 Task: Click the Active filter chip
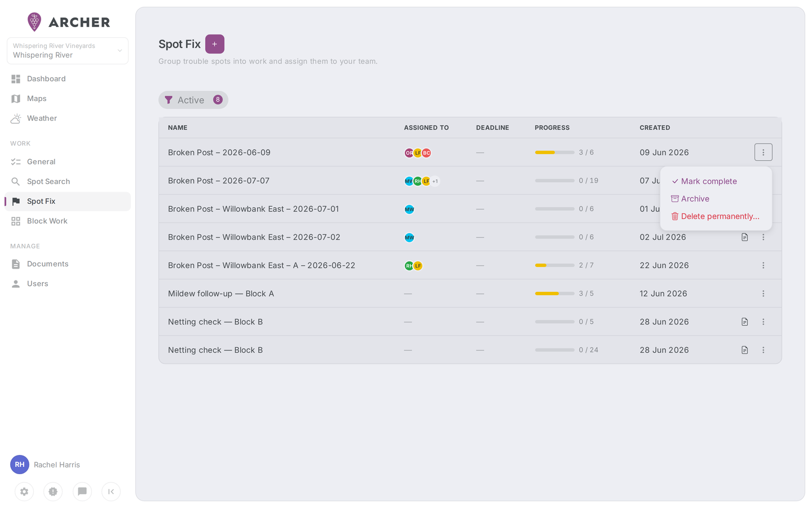(193, 100)
